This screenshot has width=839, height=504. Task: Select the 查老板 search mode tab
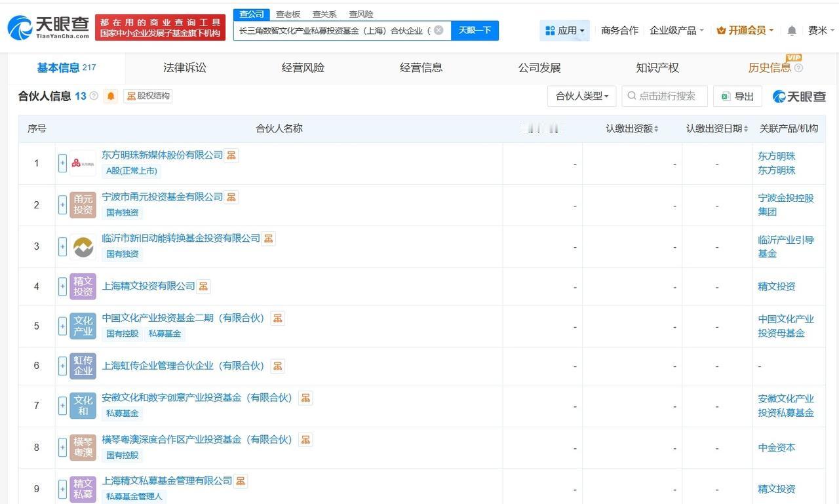pyautogui.click(x=288, y=14)
